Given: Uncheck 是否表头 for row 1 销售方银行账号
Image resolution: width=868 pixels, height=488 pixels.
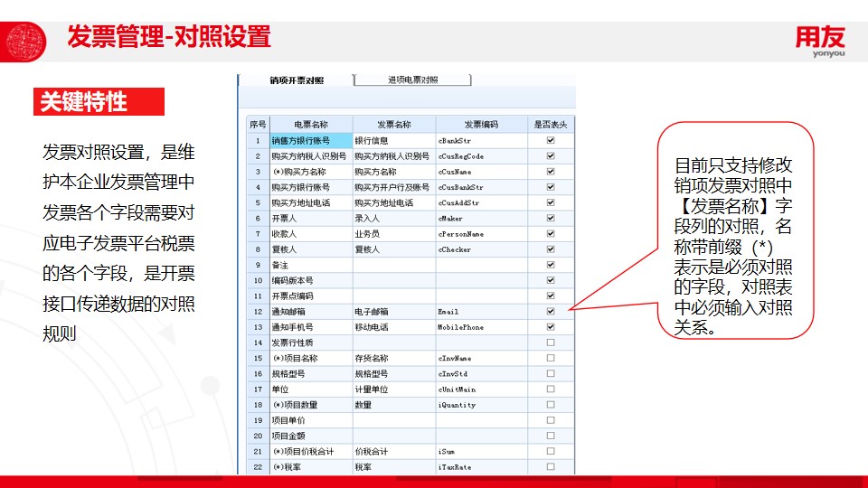Looking at the screenshot, I should point(551,141).
